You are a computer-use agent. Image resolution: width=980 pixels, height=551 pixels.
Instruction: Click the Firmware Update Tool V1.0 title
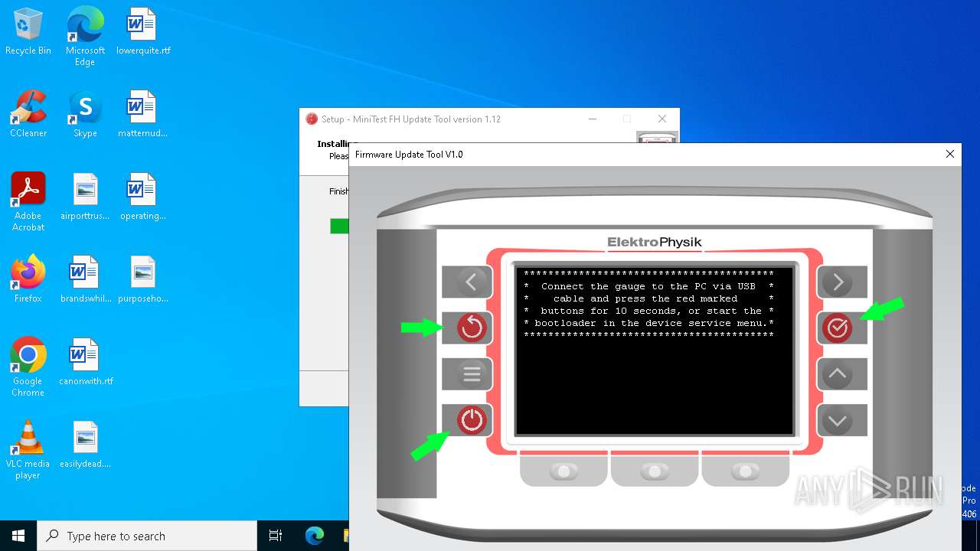pyautogui.click(x=409, y=155)
